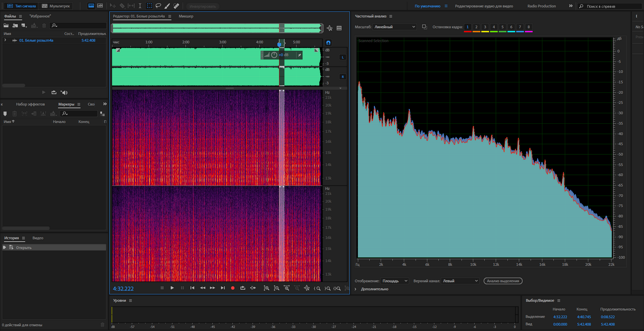Select the Lasso selection tool
The image size is (644, 331).
(x=158, y=6)
